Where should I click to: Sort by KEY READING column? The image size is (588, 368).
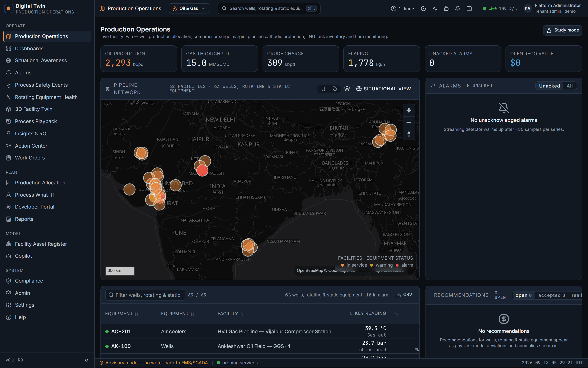tap(368, 313)
